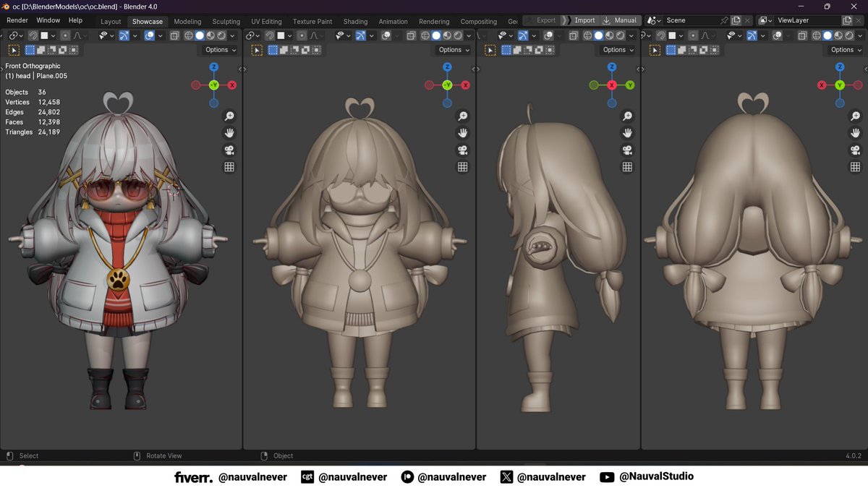Viewport: 868px width, 488px height.
Task: Toggle X-ray in the textured front-view header
Action: 174,35
